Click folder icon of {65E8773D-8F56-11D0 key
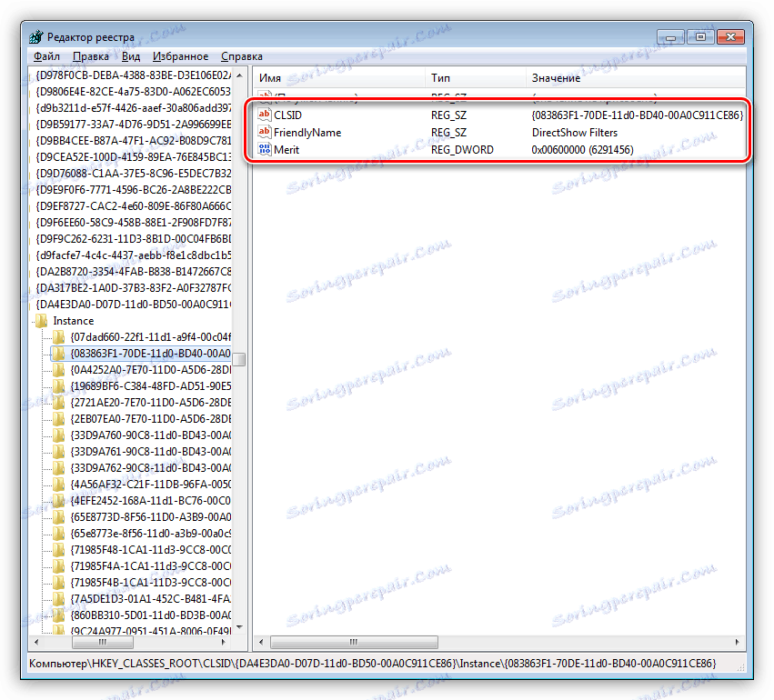Screen dimensions: 774x700 (x=59, y=517)
